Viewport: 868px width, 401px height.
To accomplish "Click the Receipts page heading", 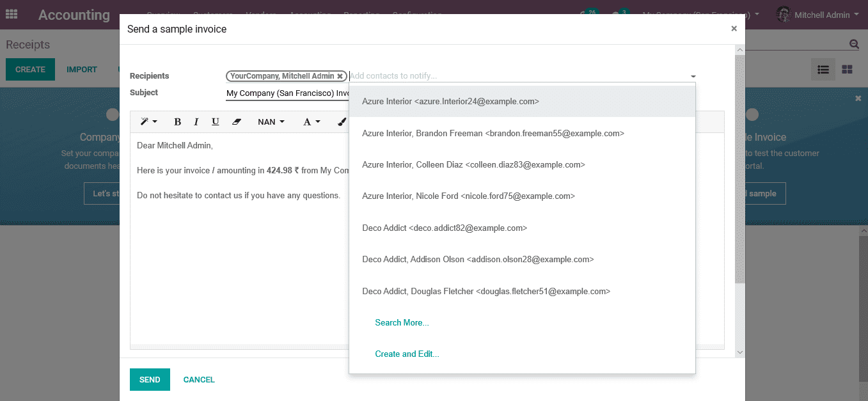I will (28, 45).
